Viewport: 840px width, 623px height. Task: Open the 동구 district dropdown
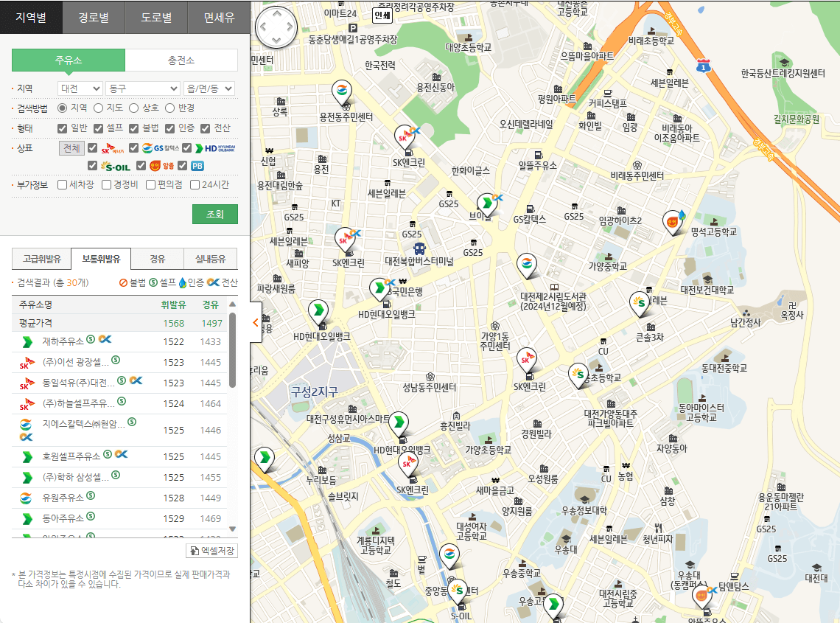(x=142, y=88)
